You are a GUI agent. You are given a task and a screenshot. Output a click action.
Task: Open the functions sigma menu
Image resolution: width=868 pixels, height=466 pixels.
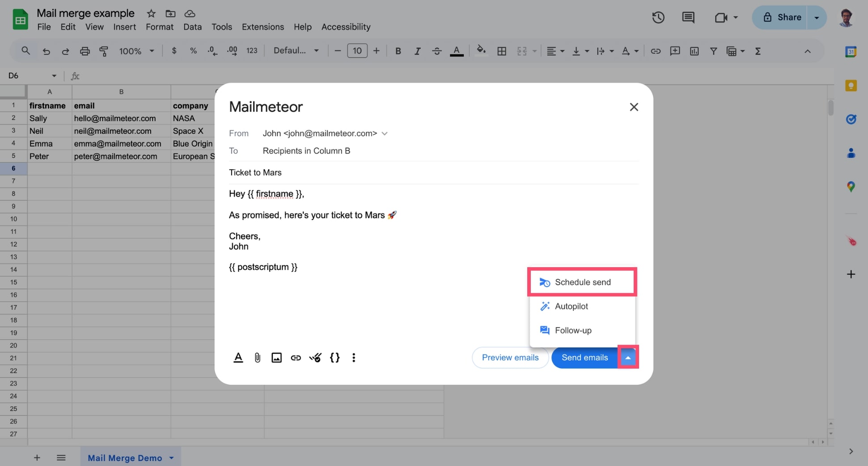point(758,51)
